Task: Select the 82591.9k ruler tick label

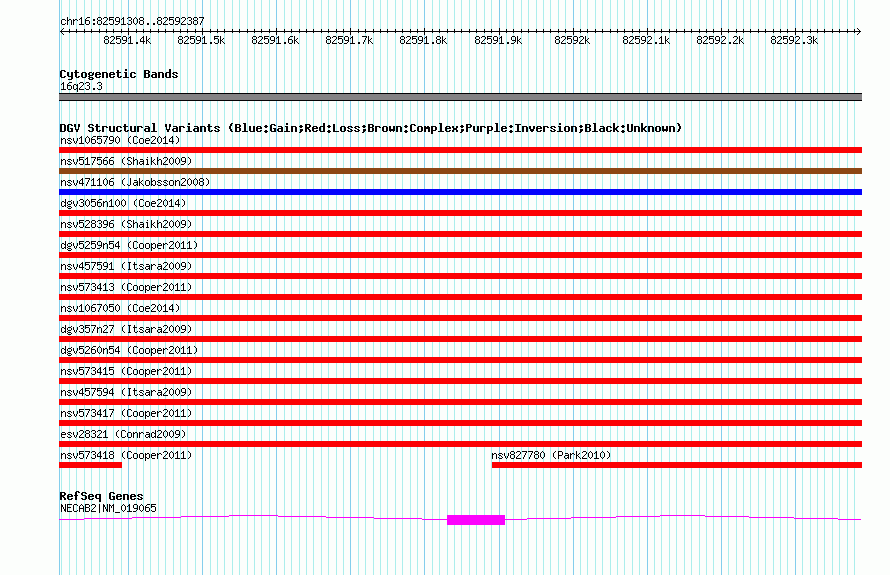Action: 498,40
